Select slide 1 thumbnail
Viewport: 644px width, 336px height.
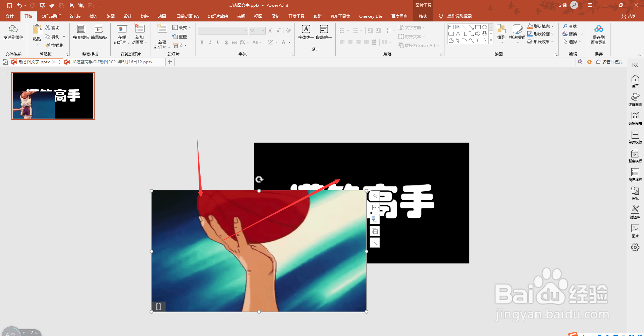[53, 96]
